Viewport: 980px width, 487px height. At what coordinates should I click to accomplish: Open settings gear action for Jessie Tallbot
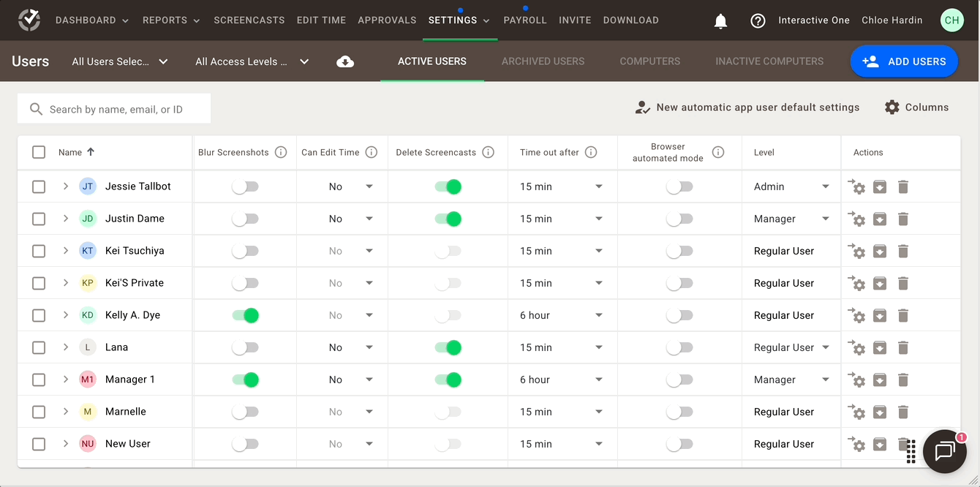point(856,186)
